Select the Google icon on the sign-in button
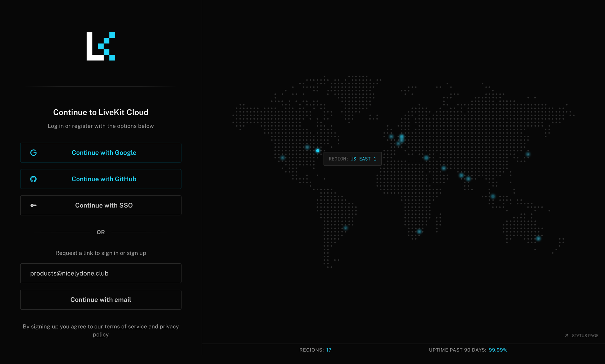Viewport: 605px width, 364px height. pos(33,152)
